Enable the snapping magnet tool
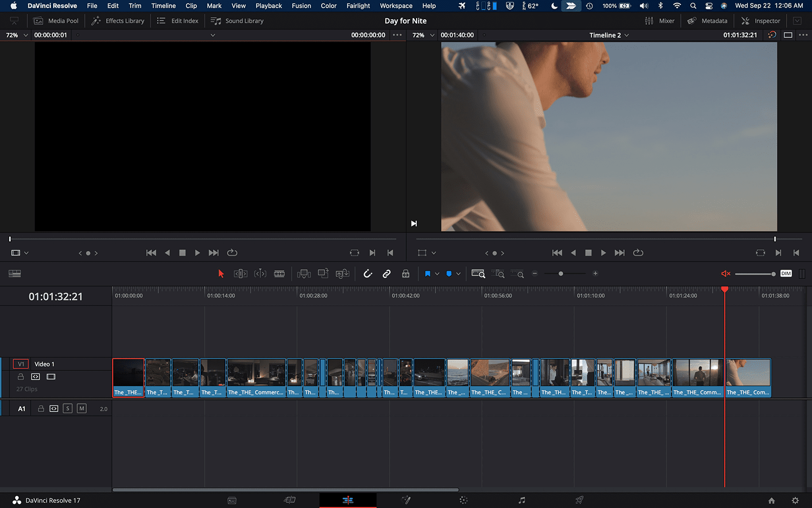The width and height of the screenshot is (812, 508). (367, 273)
